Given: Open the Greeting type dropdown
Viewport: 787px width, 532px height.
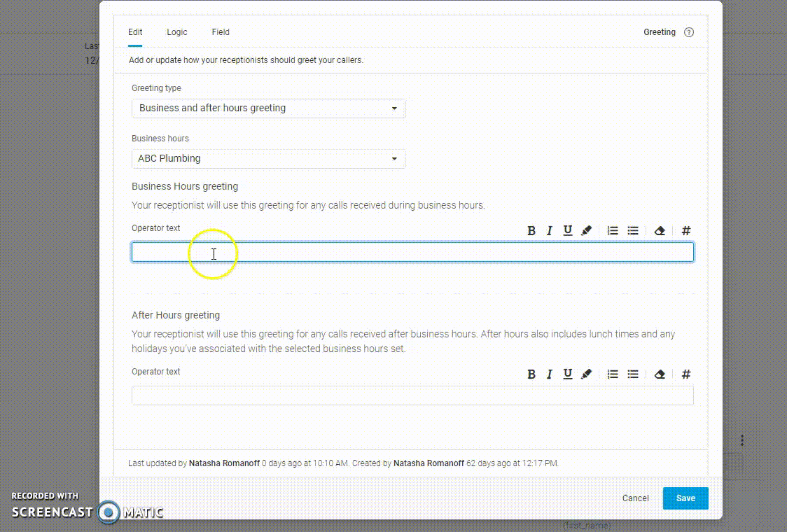Looking at the screenshot, I should [268, 108].
